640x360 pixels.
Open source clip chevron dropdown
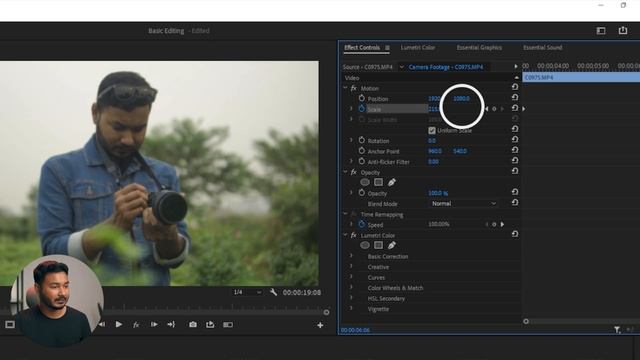pos(402,67)
